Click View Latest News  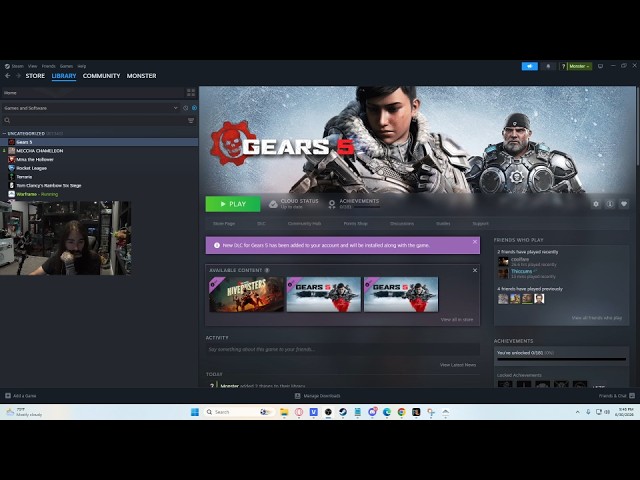tap(458, 365)
